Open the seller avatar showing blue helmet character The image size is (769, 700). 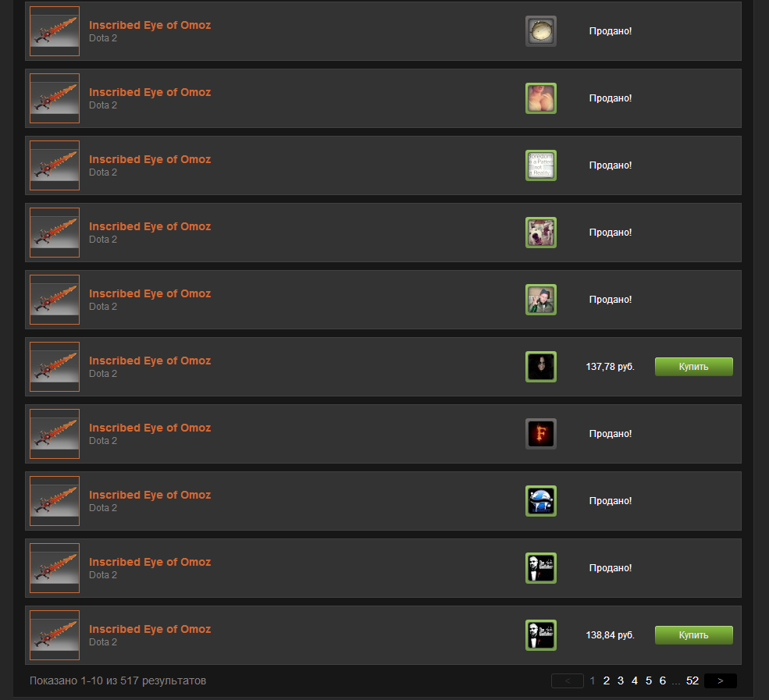540,501
